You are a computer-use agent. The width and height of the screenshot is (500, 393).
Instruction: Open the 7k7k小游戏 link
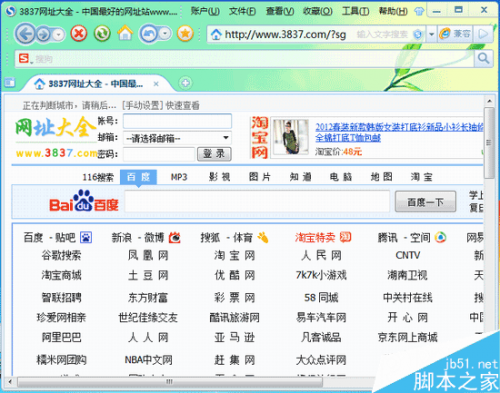point(321,275)
